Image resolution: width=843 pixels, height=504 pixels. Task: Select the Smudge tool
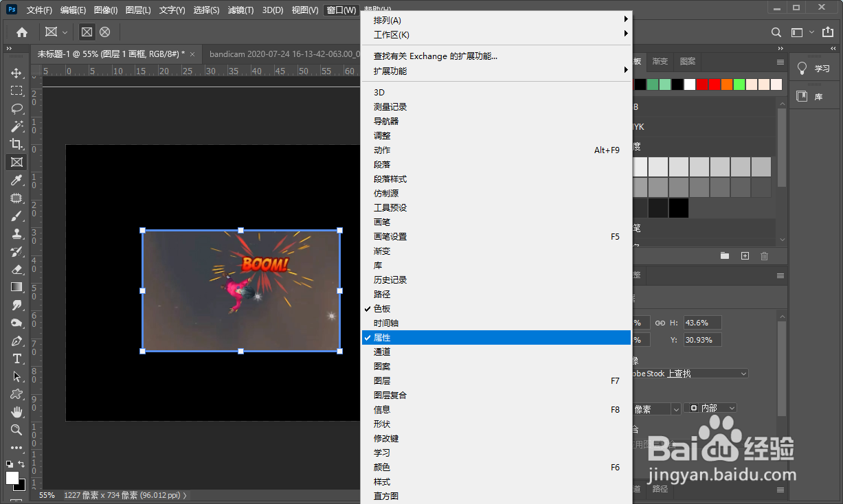(x=16, y=305)
